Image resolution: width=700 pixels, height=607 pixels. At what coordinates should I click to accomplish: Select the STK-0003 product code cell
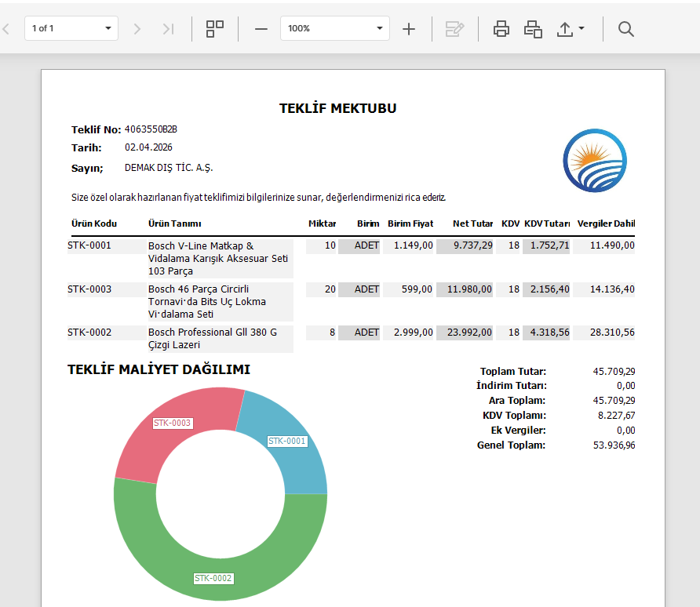(89, 289)
